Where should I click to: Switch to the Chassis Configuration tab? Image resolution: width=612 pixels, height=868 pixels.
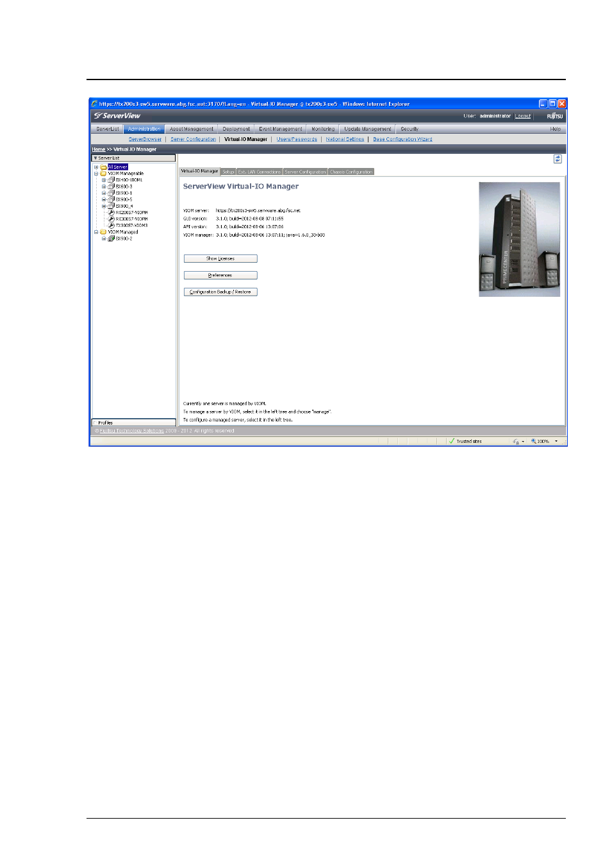351,172
